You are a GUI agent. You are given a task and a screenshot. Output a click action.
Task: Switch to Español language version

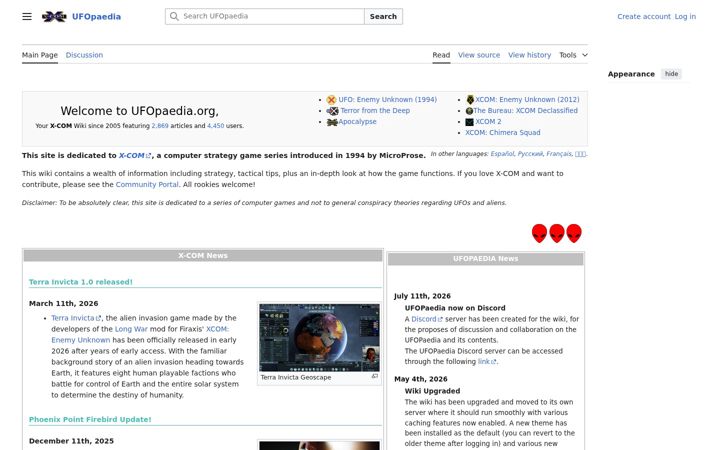click(502, 154)
